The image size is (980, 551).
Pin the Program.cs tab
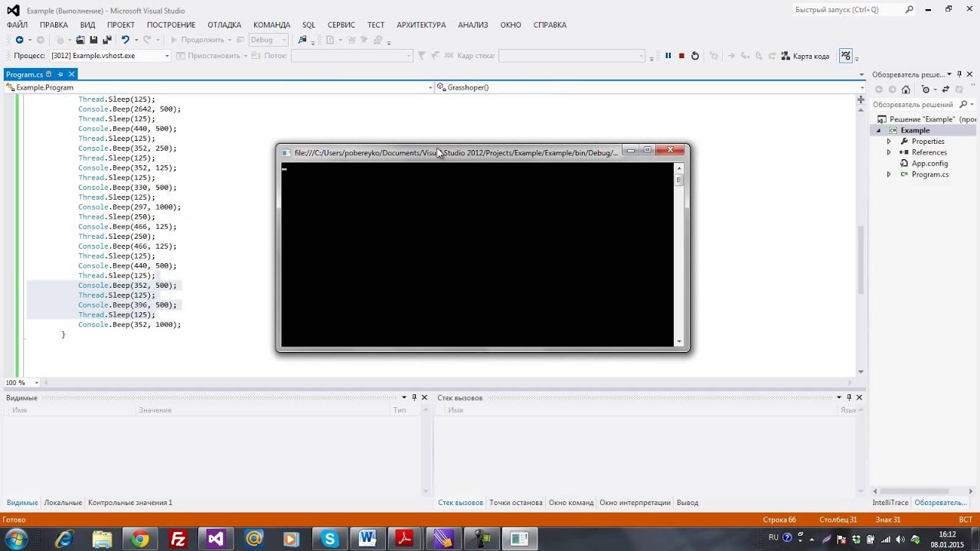point(60,74)
